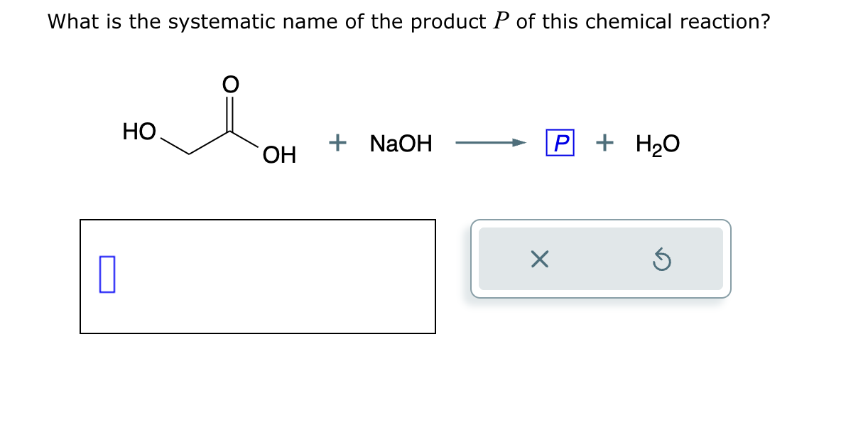This screenshot has width=868, height=428.
Task: Click the OH group of the molecule
Action: 279,155
